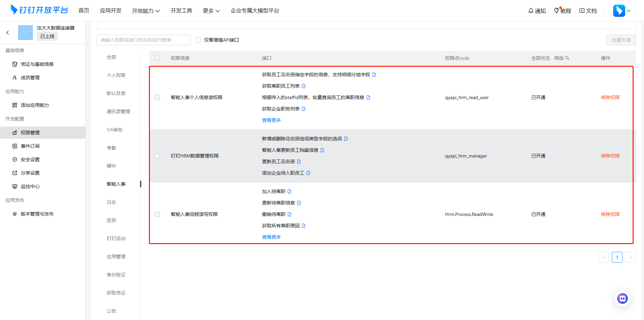
Task: Open 安全设置 in sidebar
Action: coord(43,159)
